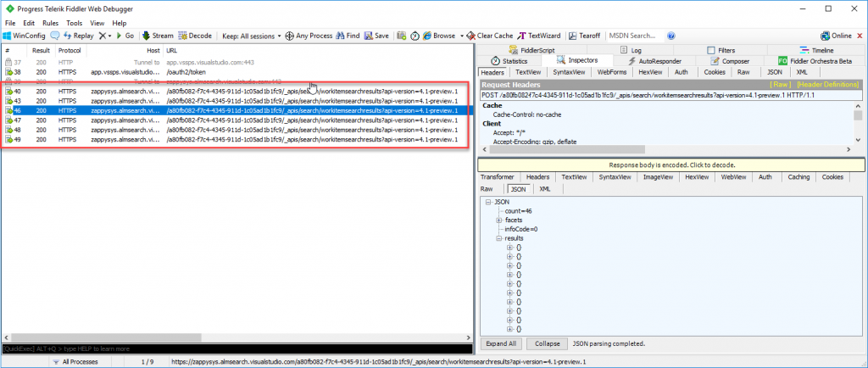Expand the facets JSON node
This screenshot has height=368, width=868.
(499, 220)
